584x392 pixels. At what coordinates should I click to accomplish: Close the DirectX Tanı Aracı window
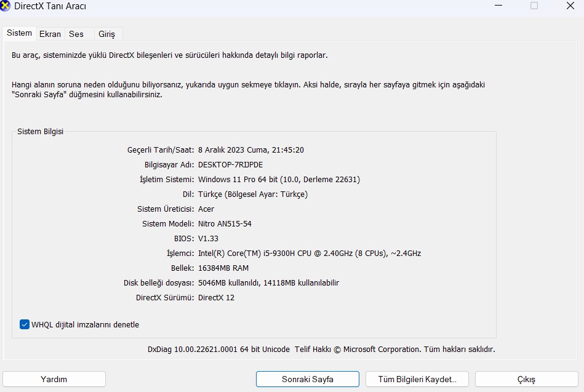point(570,6)
